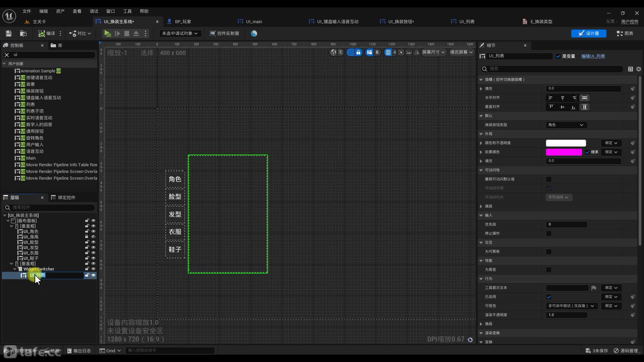
Task: Toggle the Inherit (继承) foreground color checkbox
Action: [x=587, y=152]
